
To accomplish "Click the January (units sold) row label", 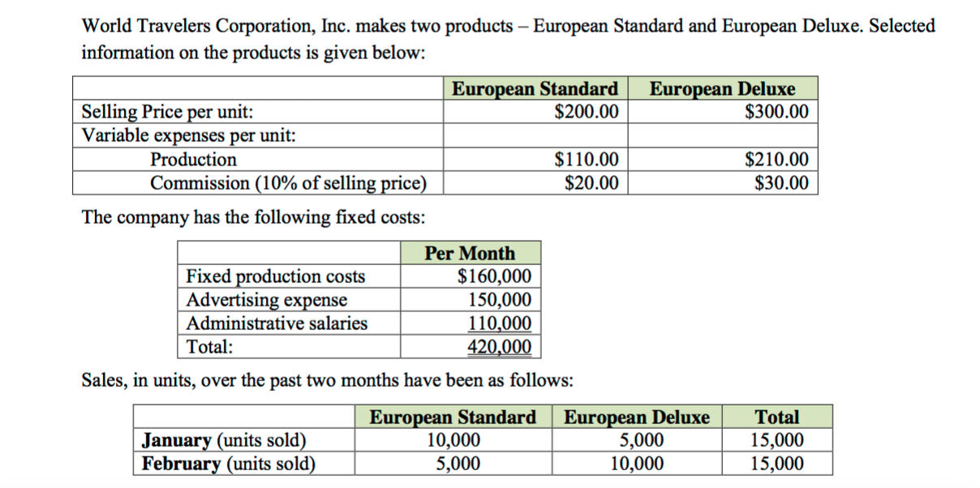I will [225, 440].
